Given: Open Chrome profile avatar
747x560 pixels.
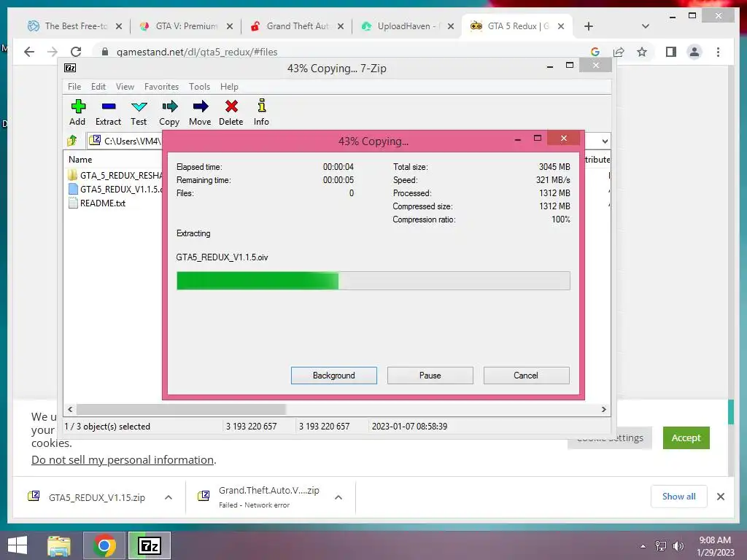Looking at the screenshot, I should 694,52.
